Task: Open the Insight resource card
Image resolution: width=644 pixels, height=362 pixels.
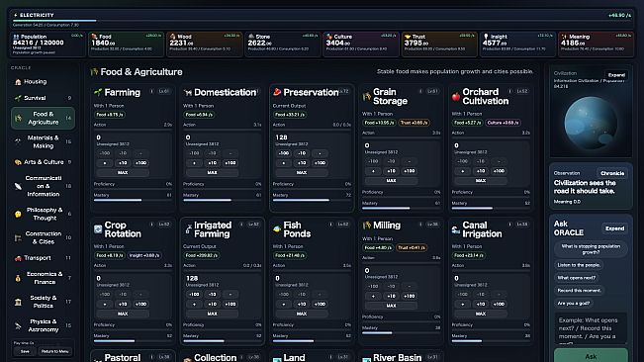Action: (x=517, y=45)
